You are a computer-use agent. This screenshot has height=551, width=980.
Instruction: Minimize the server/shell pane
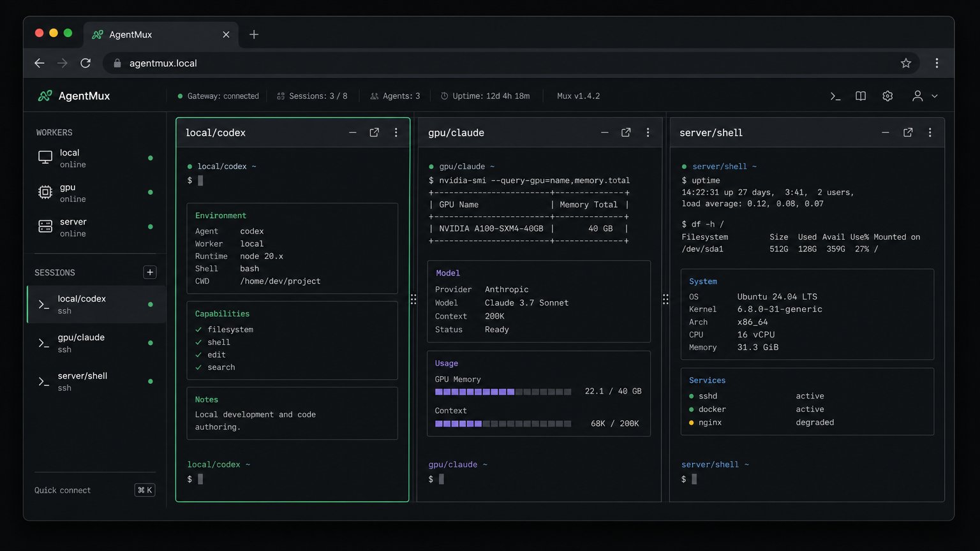[x=886, y=133]
